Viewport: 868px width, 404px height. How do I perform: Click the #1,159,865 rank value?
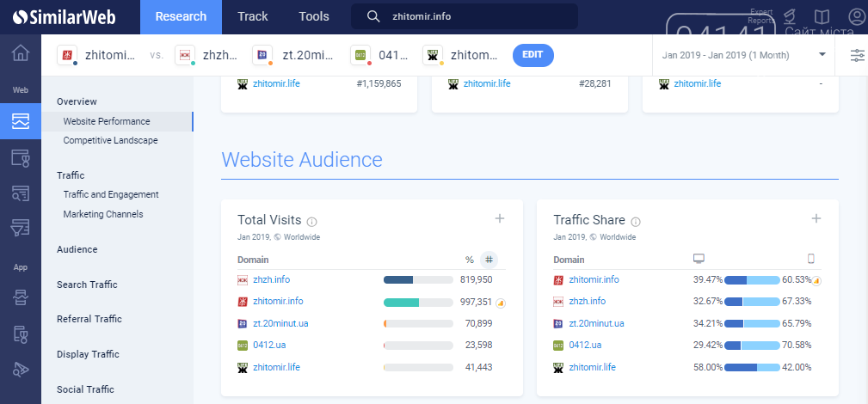click(x=379, y=84)
